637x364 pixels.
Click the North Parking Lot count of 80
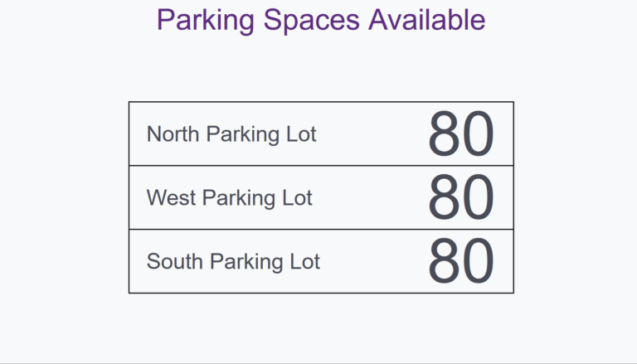(461, 133)
